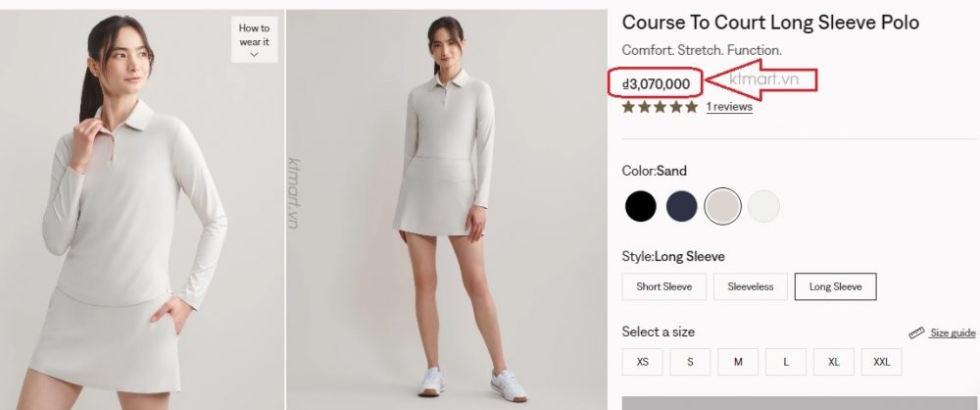Open the 1 reviews link
The width and height of the screenshot is (980, 410).
(729, 107)
